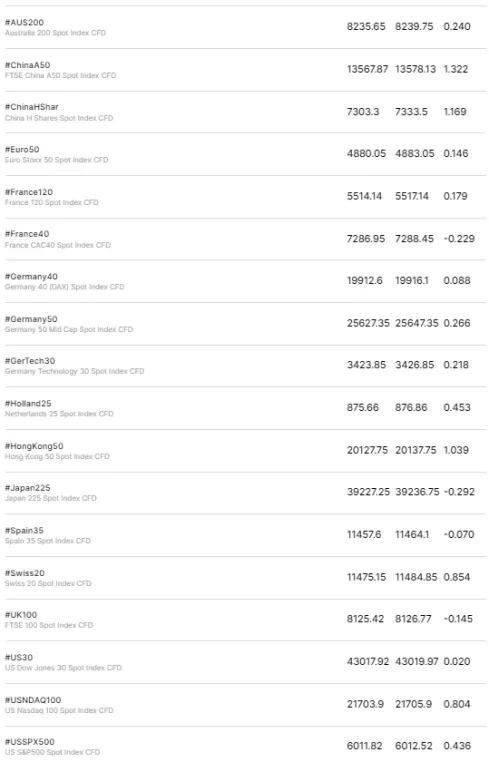Click the #HongKong50 bid price 20127.75
Image resolution: width=489 pixels, height=762 pixels.
click(x=367, y=450)
